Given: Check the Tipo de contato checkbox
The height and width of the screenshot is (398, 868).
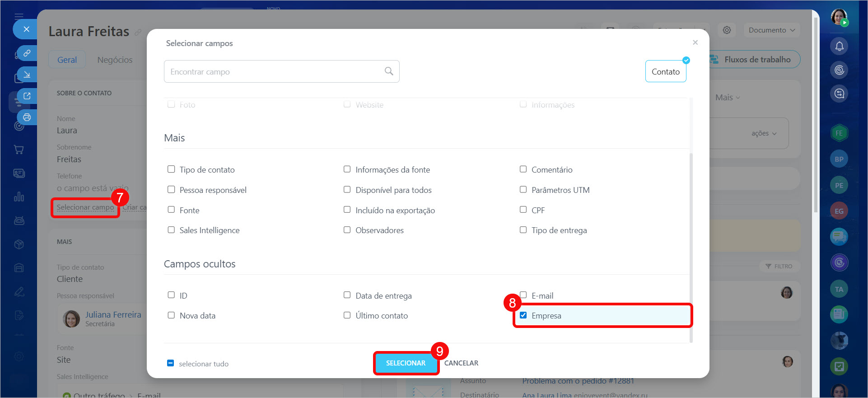Looking at the screenshot, I should (171, 169).
